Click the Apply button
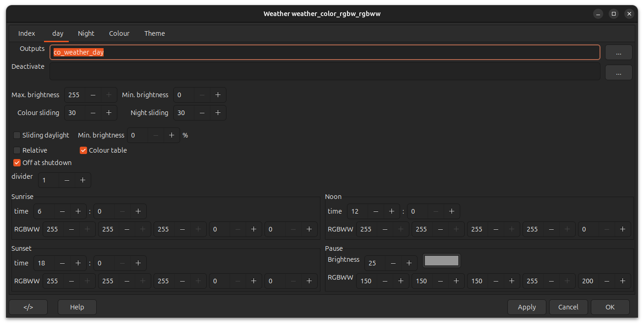644x325 pixels. pyautogui.click(x=527, y=307)
